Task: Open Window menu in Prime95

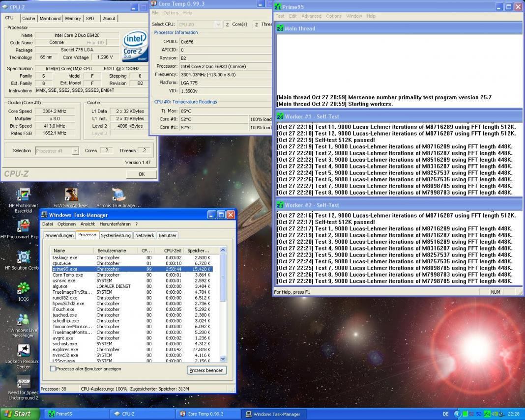Action: point(354,16)
